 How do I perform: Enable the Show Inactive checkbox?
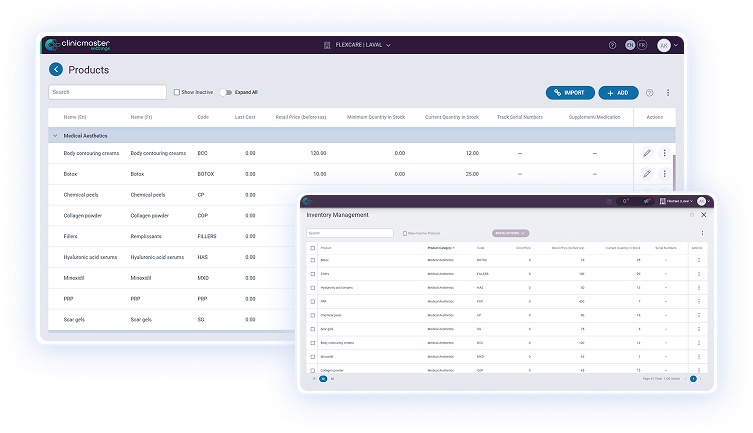pos(177,92)
